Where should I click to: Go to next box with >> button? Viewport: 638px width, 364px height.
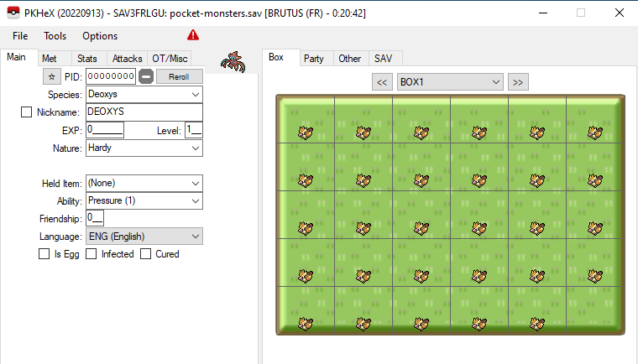[x=518, y=82]
